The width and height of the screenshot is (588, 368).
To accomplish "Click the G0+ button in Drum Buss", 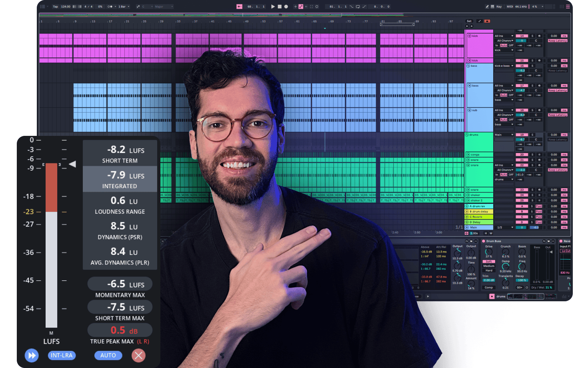I will (x=520, y=287).
